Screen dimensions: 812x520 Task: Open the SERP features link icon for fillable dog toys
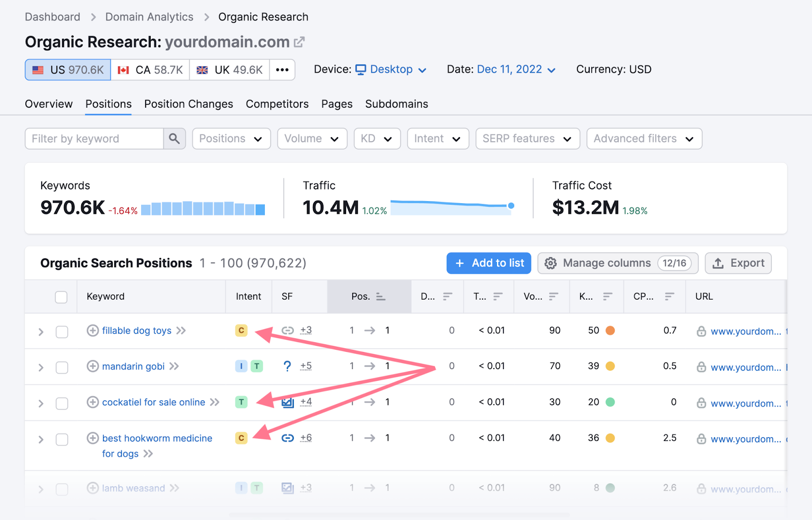click(287, 330)
